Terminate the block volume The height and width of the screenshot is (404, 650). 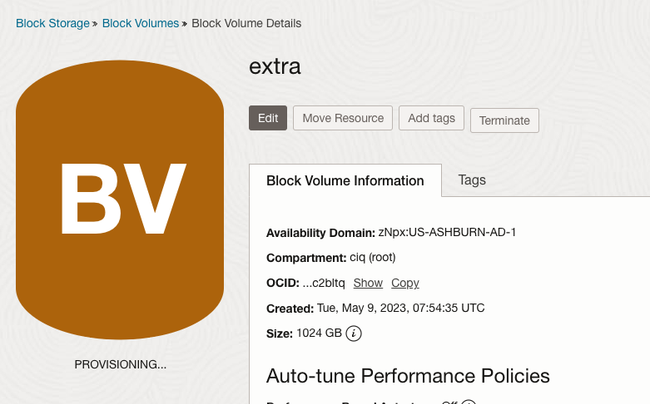point(504,121)
